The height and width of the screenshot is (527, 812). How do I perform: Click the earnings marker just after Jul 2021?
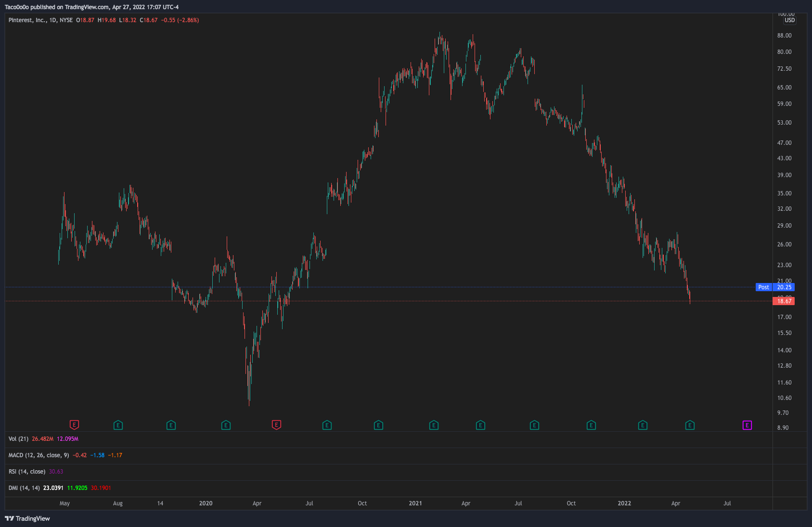[534, 425]
